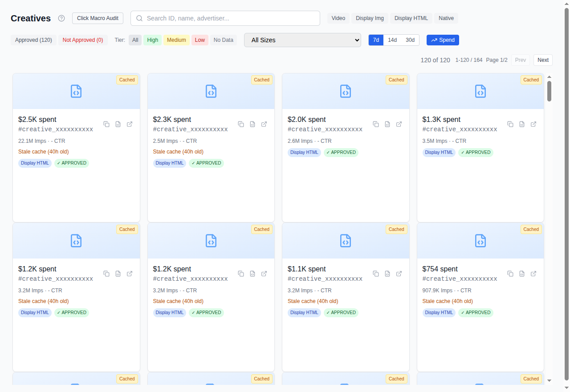Toggle the Medium tier filter
The height and width of the screenshot is (392, 570).
[176, 40]
